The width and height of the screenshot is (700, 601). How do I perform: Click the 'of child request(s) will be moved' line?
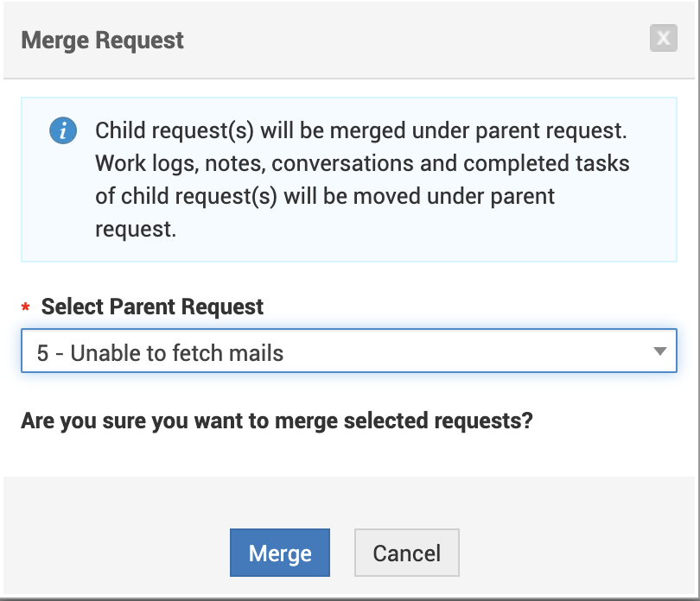click(x=325, y=196)
